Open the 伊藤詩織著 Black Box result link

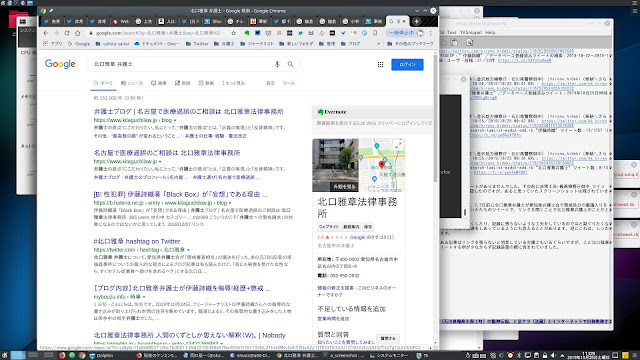pos(180,194)
